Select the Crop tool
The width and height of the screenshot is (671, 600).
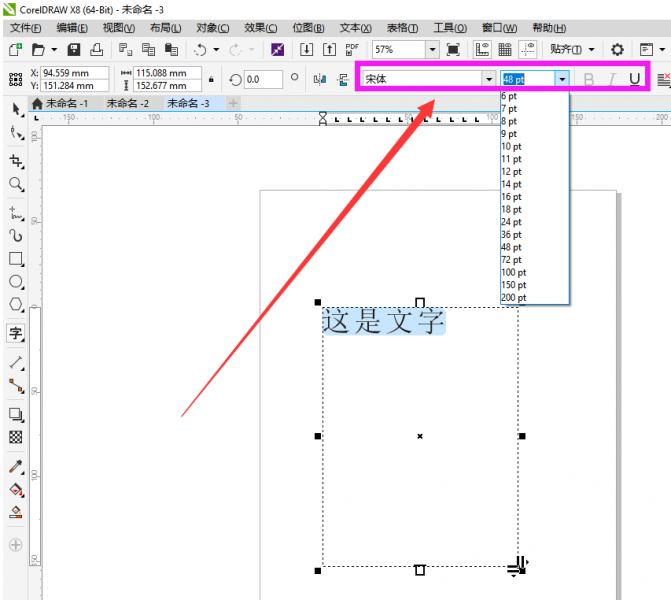(x=16, y=161)
